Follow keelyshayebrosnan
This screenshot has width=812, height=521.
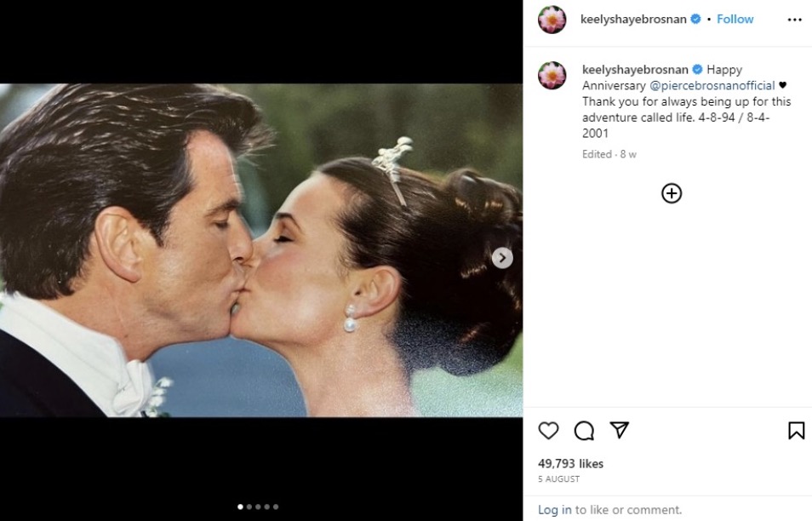point(735,20)
